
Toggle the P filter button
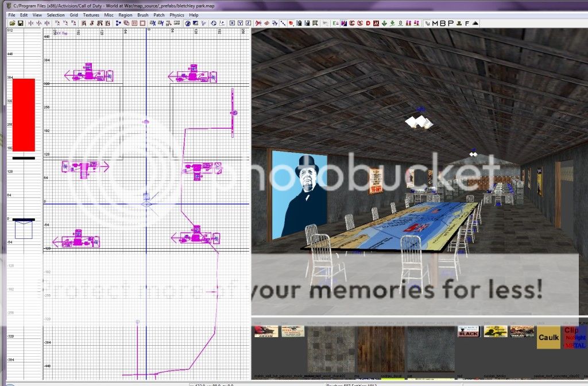pos(451,23)
